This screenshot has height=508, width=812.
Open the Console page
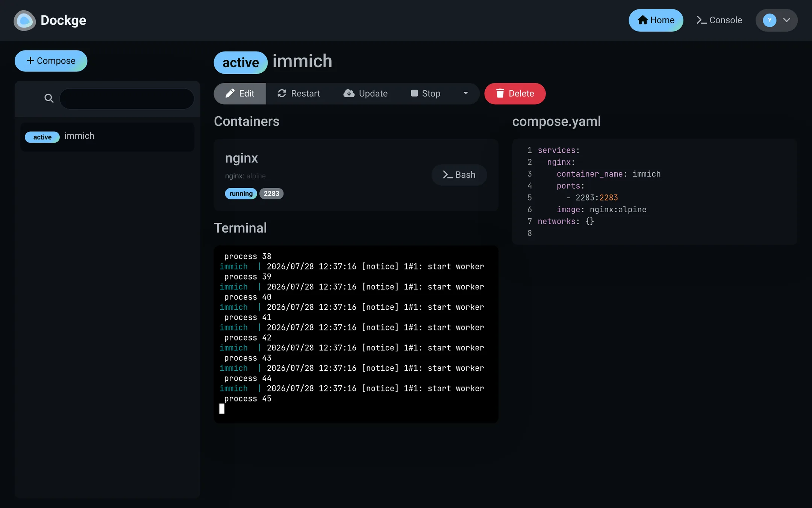(x=719, y=20)
